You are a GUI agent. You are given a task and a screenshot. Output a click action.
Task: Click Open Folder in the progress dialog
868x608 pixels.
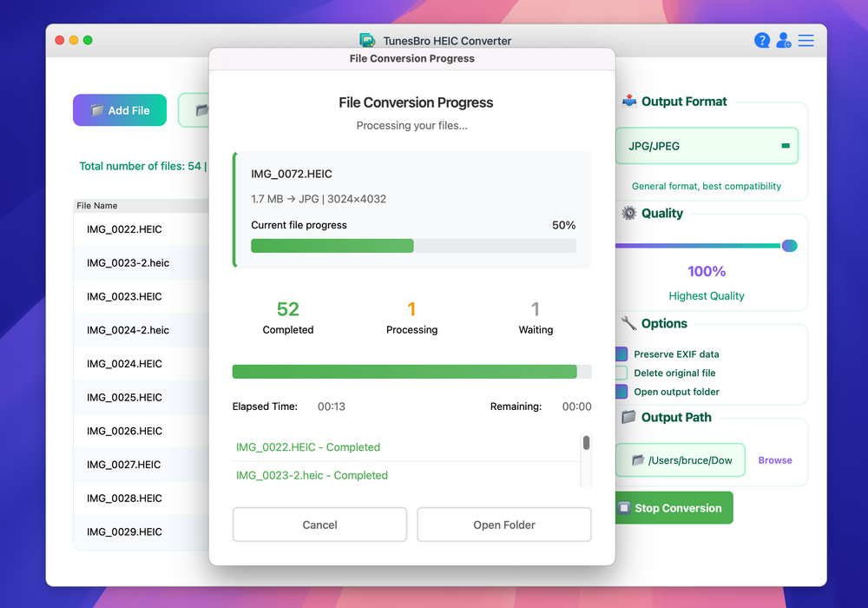coord(503,525)
